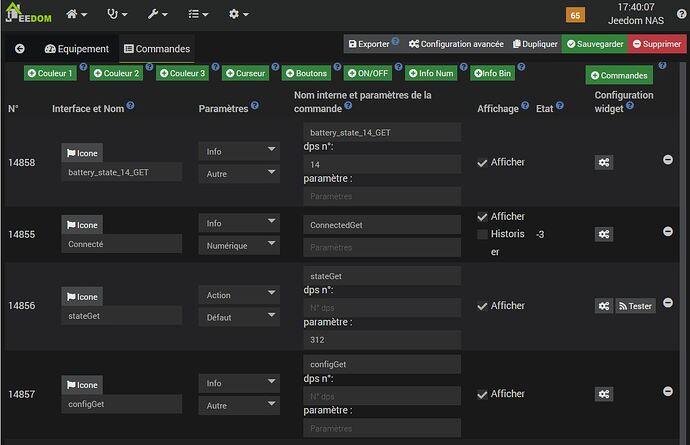
Task: Switch to the Equipement tab
Action: click(x=77, y=48)
